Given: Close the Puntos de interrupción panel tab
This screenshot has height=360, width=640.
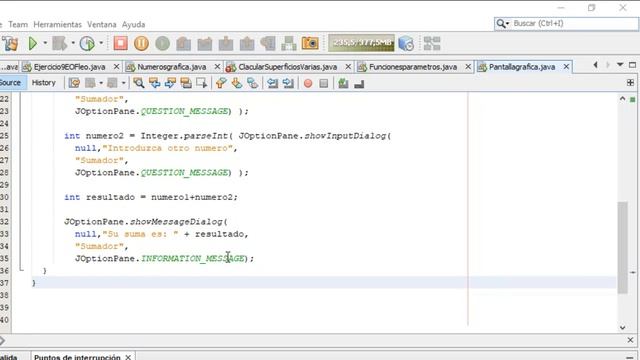Looking at the screenshot, I should point(128,357).
